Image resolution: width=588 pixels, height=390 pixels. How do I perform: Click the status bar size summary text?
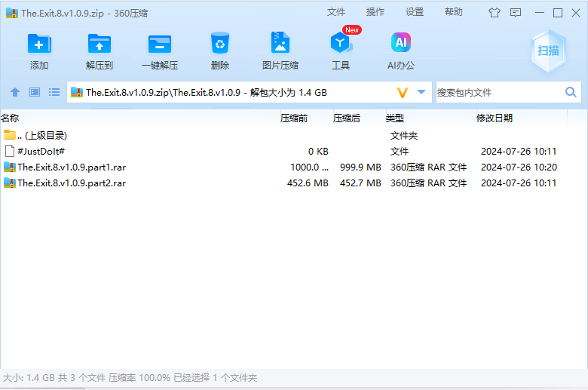point(130,378)
